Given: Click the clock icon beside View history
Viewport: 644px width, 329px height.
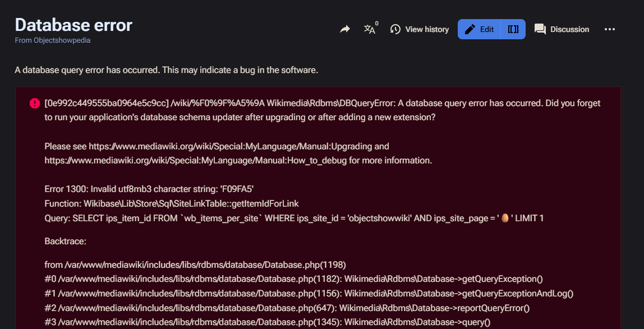Looking at the screenshot, I should (x=395, y=29).
